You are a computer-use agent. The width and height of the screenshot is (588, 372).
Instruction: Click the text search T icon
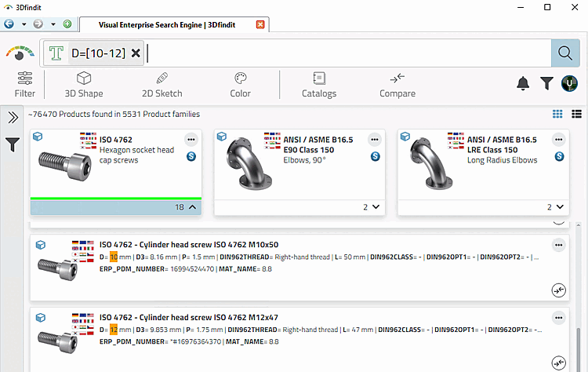click(56, 53)
